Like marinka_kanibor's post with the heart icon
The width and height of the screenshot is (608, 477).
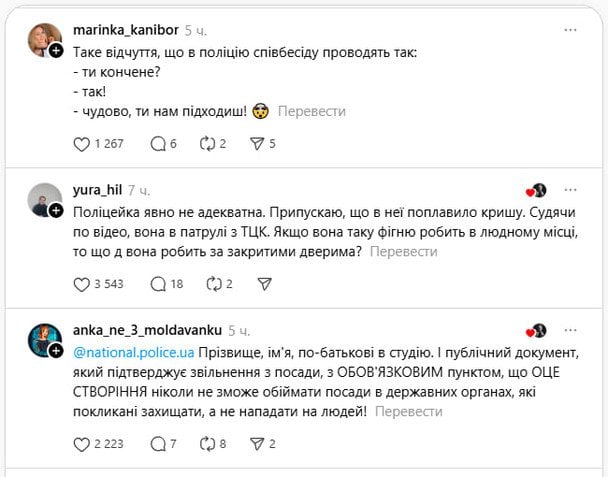(x=82, y=144)
